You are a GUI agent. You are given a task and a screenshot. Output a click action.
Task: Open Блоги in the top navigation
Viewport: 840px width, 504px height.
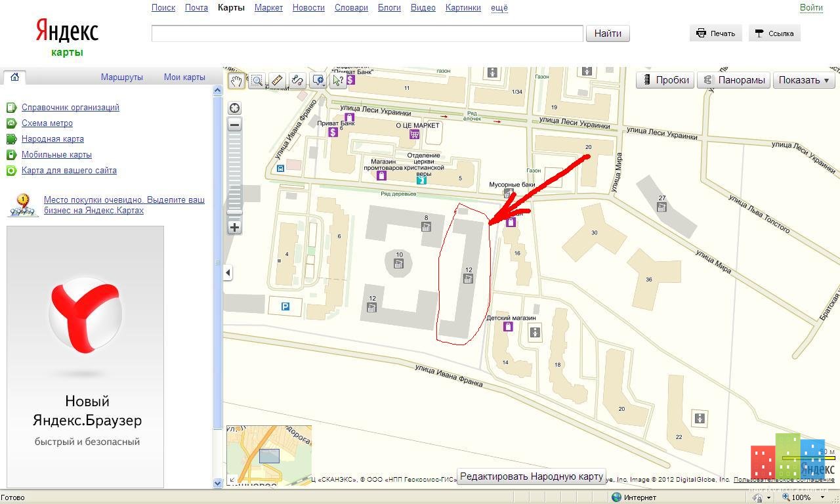point(389,8)
